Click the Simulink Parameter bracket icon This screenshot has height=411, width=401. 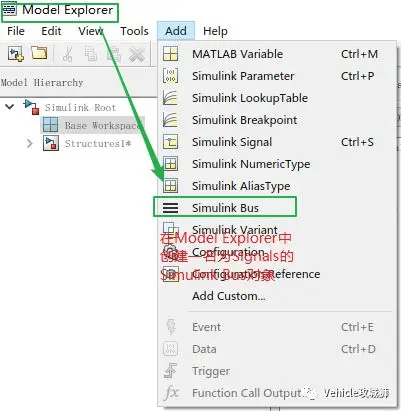170,76
